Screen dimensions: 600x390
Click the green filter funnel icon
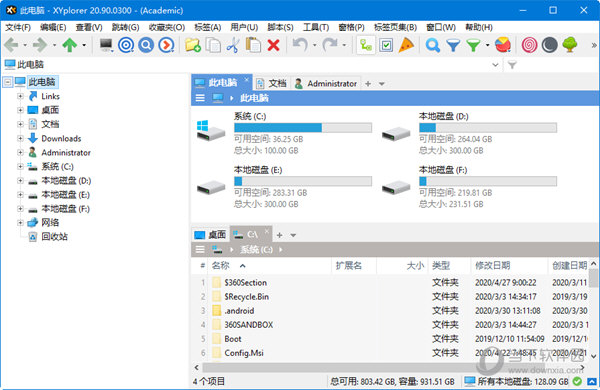[x=473, y=45]
